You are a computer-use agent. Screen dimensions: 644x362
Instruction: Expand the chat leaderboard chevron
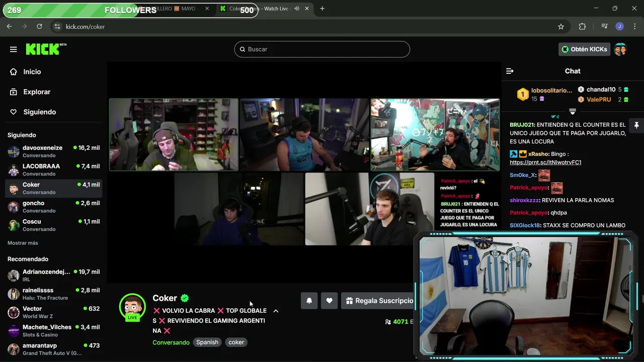pyautogui.click(x=573, y=112)
